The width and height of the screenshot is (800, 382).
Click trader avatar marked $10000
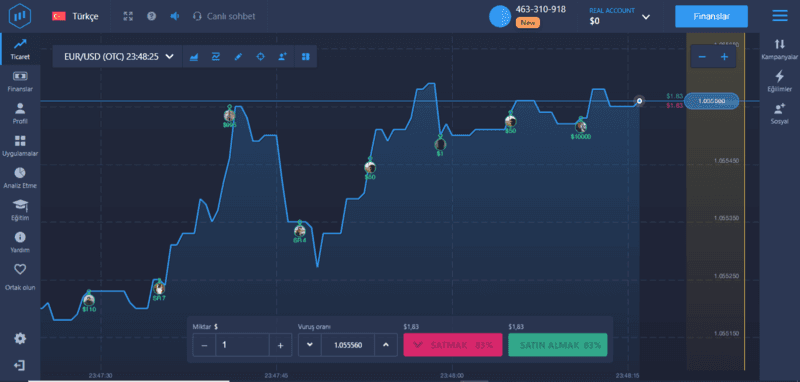click(581, 126)
